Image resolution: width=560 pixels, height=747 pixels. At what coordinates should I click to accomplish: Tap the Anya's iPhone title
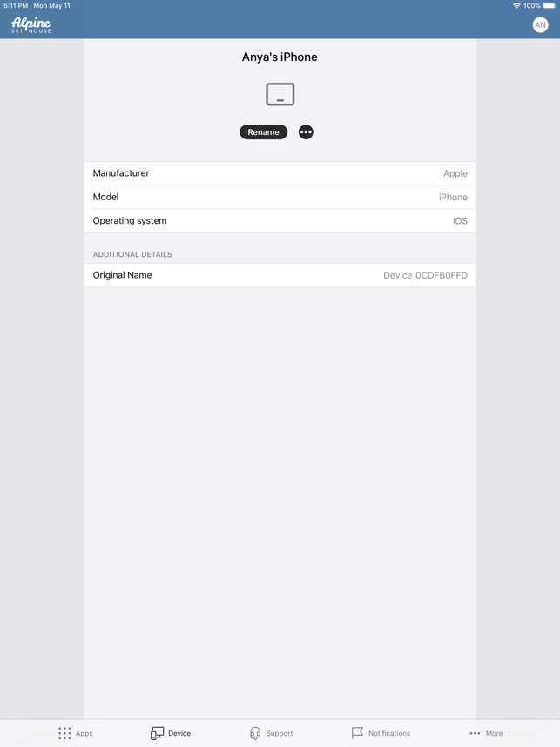pyautogui.click(x=280, y=57)
